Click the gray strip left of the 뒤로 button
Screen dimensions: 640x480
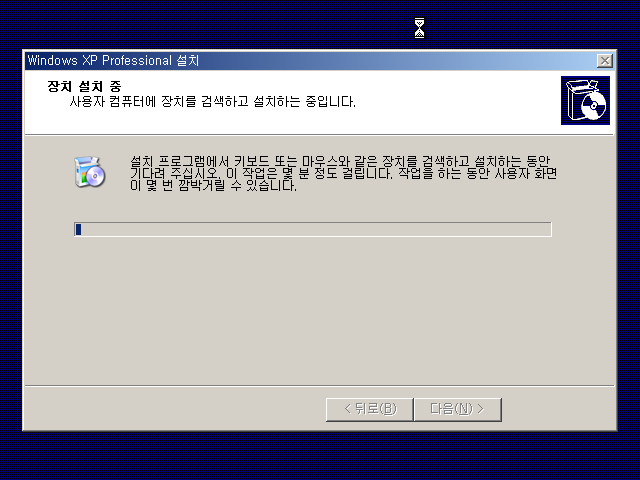coord(176,409)
